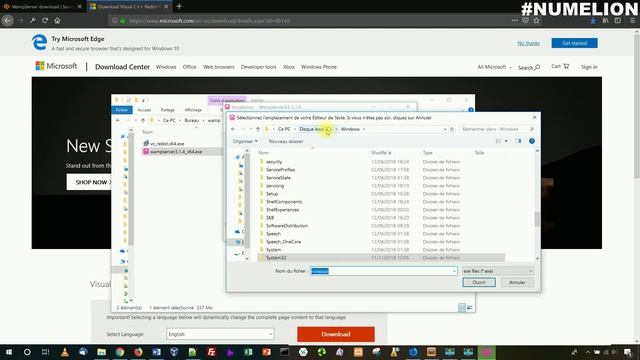
Task: Select the System32 folder
Action: [381, 258]
